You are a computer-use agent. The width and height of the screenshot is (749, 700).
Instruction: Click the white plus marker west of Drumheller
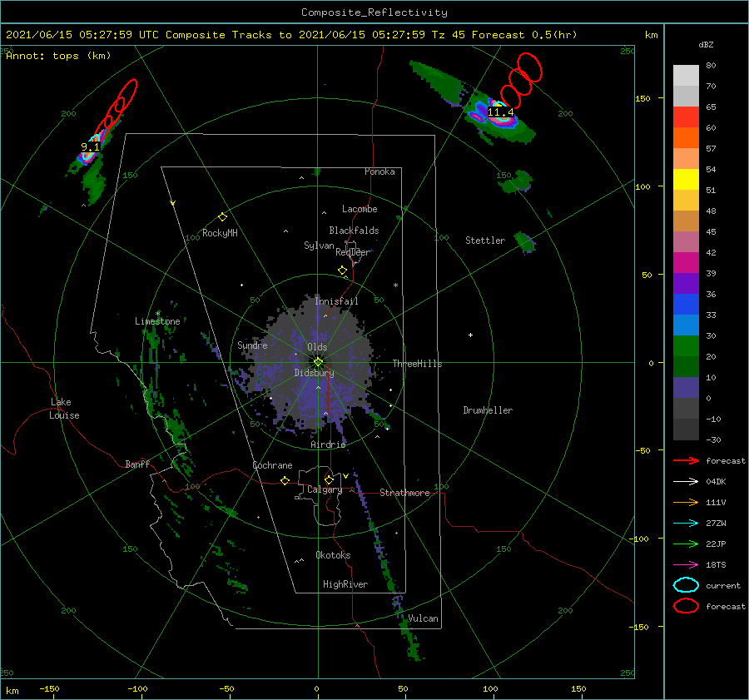470,335
